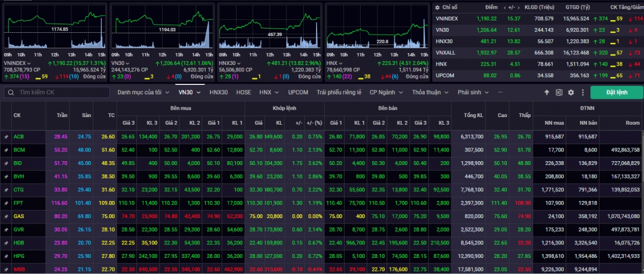Image resolution: width=644 pixels, height=274 pixels.
Task: Pin the BVH stock row
Action: click(6, 176)
